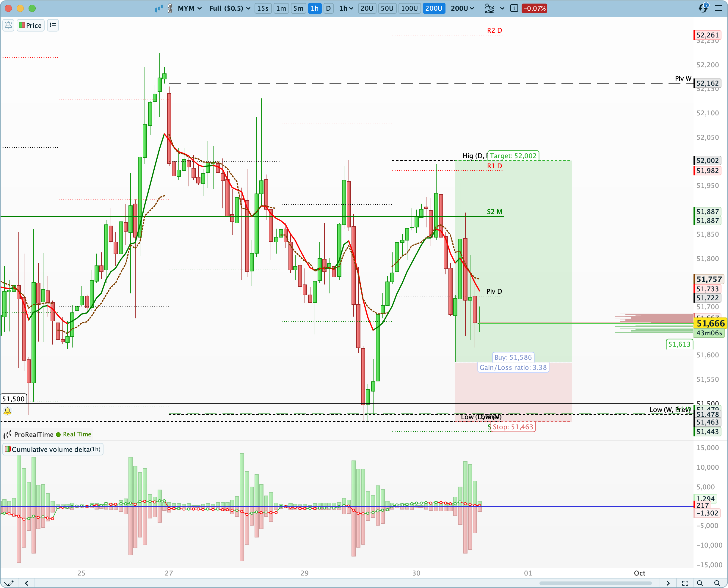
Task: Open the MYM symbol dropdown
Action: tap(190, 8)
